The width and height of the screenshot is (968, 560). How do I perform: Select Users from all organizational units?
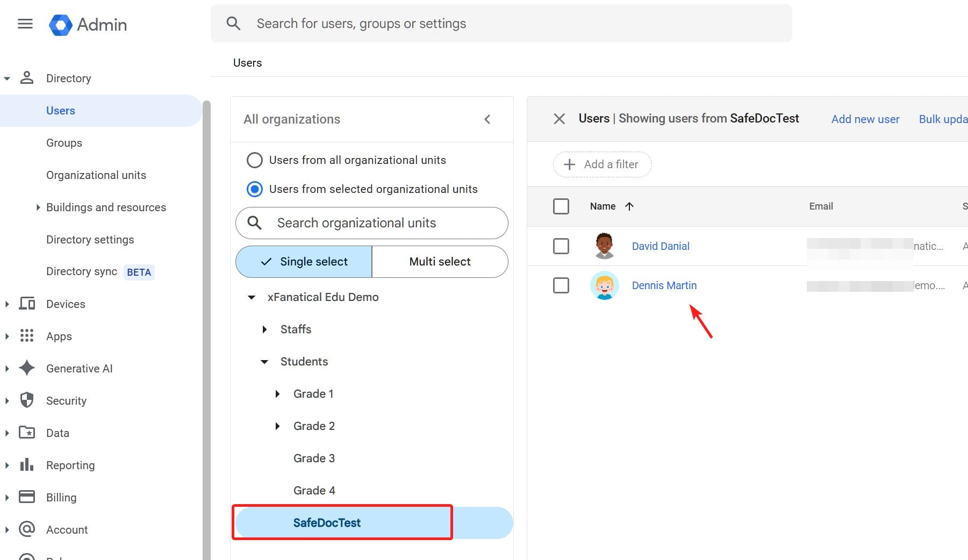pyautogui.click(x=254, y=160)
